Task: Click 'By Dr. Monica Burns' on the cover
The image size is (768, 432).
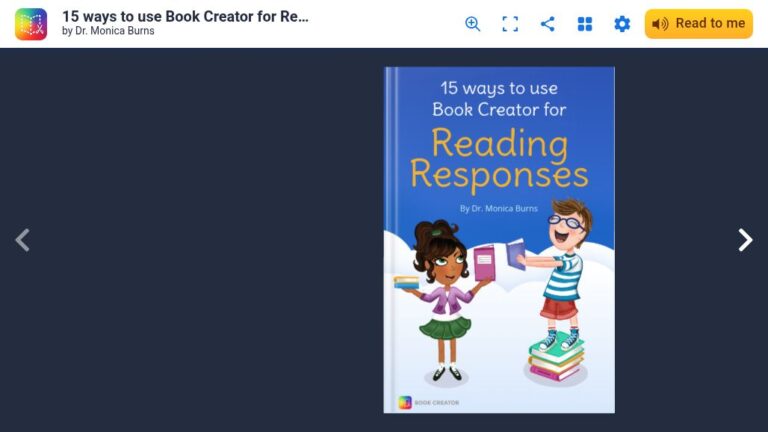Action: tap(499, 208)
